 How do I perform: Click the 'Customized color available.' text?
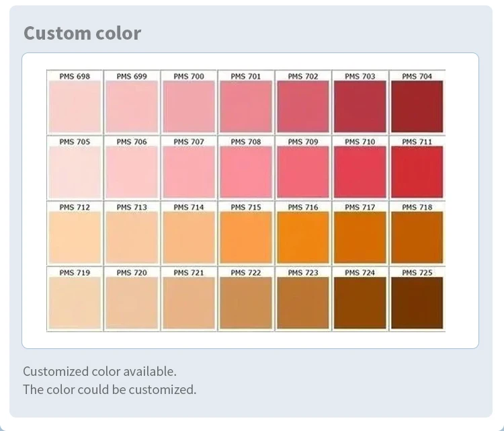(99, 372)
